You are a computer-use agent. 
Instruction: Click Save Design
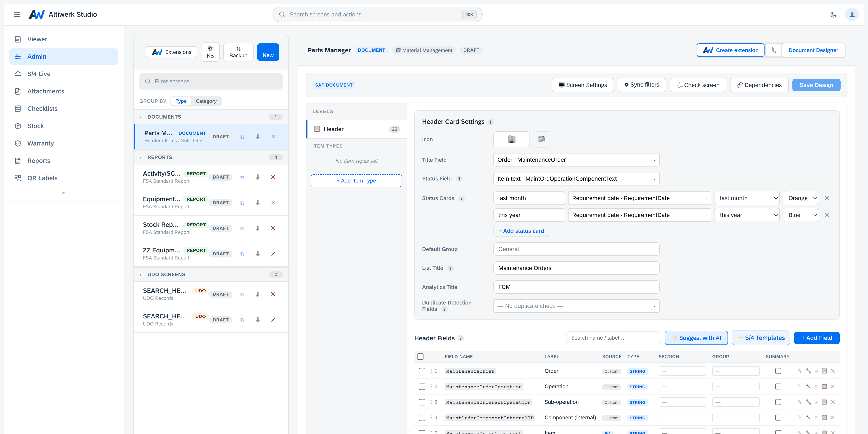tap(816, 85)
